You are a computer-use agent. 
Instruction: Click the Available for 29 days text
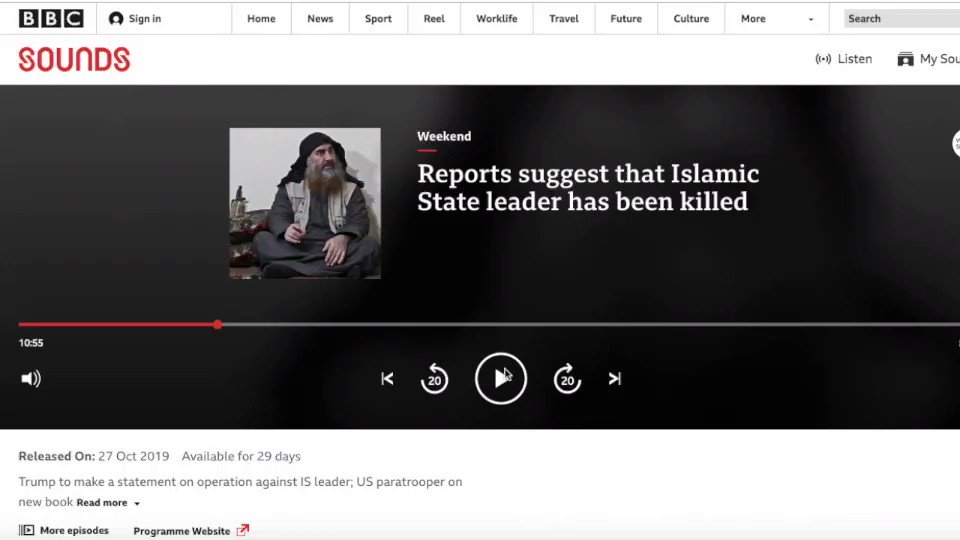(x=241, y=456)
